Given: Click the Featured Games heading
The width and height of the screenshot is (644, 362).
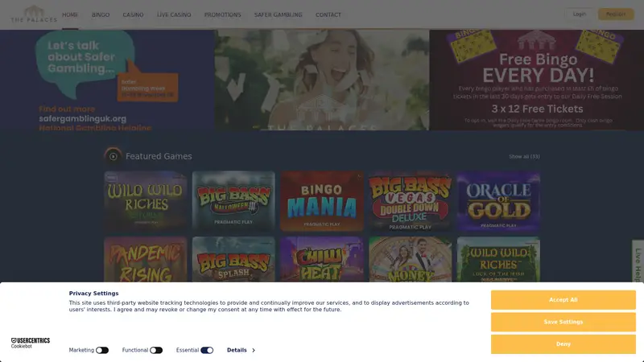Looking at the screenshot, I should tap(159, 156).
